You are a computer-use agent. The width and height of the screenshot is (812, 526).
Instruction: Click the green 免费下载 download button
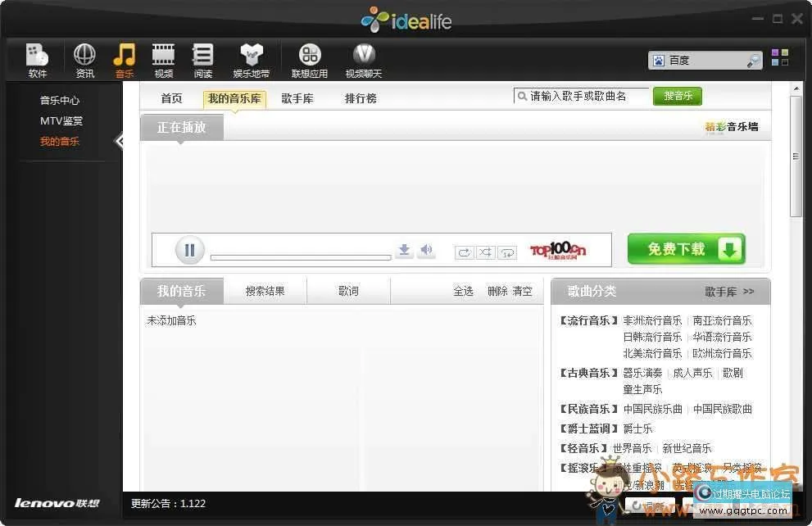coord(685,249)
